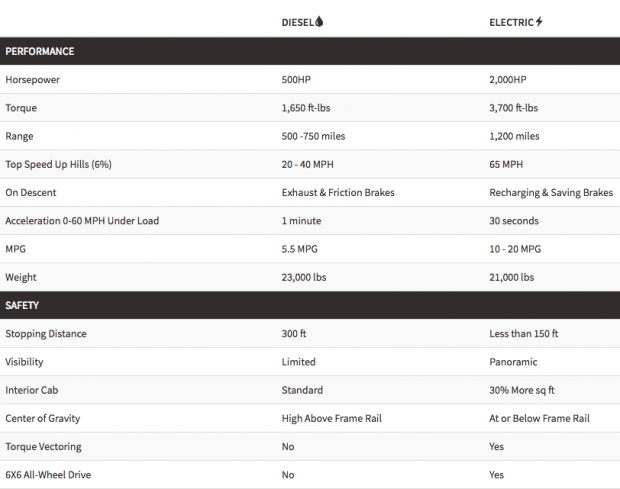Click the 2,000HP electric value
This screenshot has width=620, height=489.
[x=508, y=80]
